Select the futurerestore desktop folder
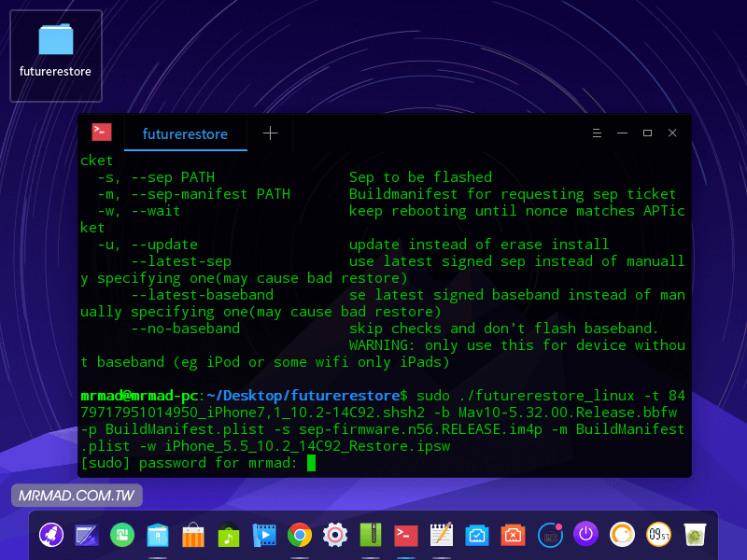The width and height of the screenshot is (747, 560). click(x=56, y=54)
